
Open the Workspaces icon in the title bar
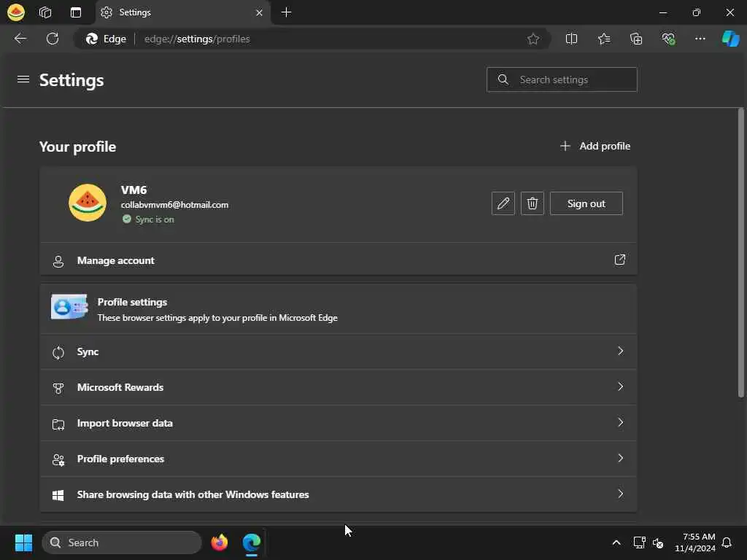[45, 12]
